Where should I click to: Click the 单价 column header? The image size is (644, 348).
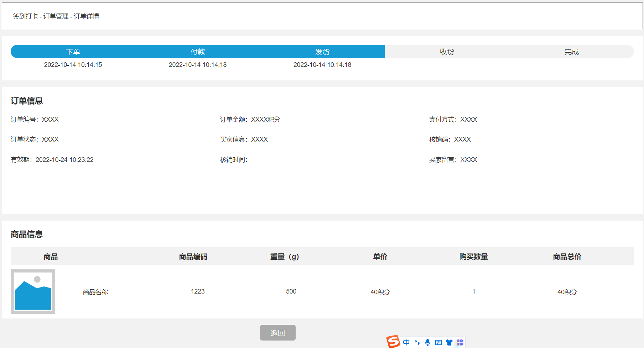coord(380,257)
